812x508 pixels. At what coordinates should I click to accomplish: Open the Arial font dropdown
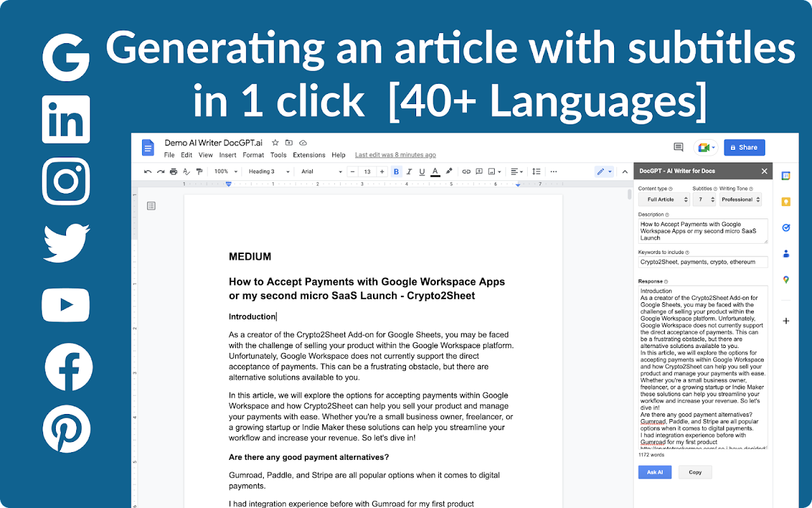[x=322, y=171]
